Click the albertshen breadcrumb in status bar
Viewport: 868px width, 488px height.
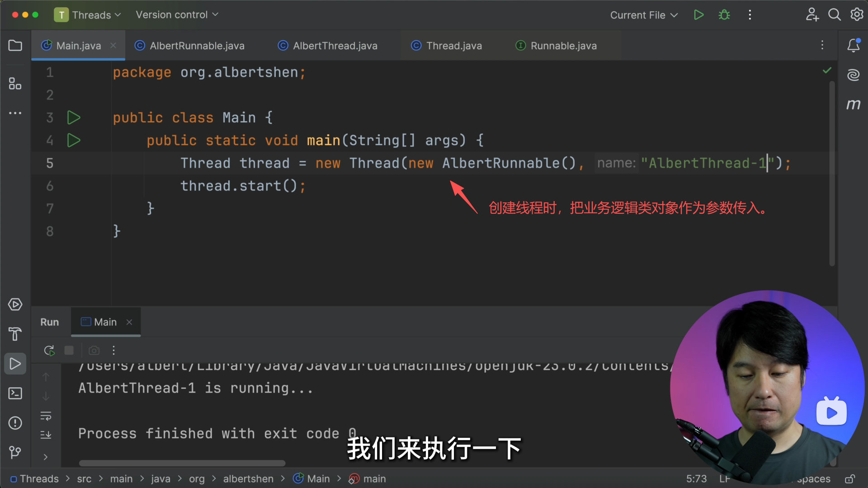tap(248, 479)
